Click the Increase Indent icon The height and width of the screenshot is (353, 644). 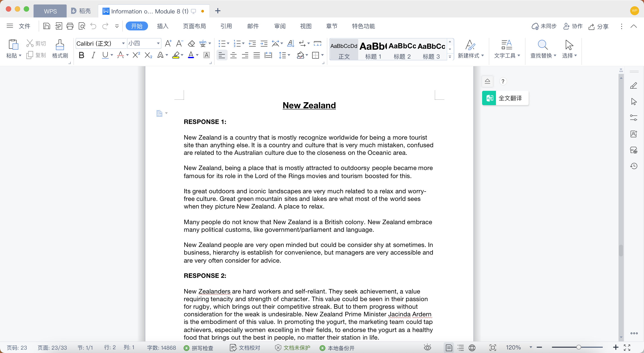(x=264, y=44)
